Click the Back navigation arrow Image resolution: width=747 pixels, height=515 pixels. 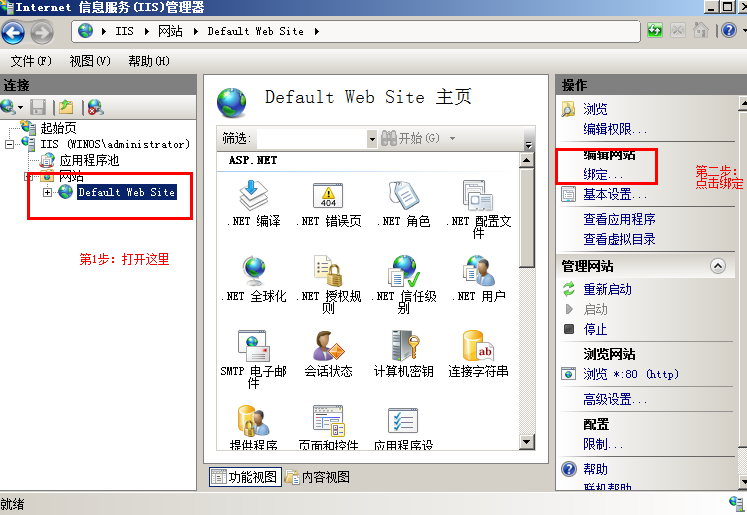coord(13,32)
